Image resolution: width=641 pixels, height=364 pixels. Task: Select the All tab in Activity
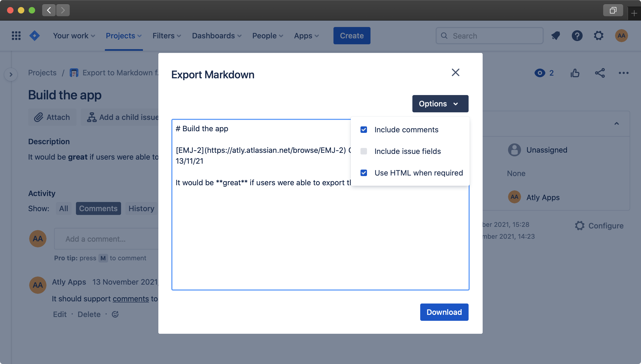coord(64,208)
